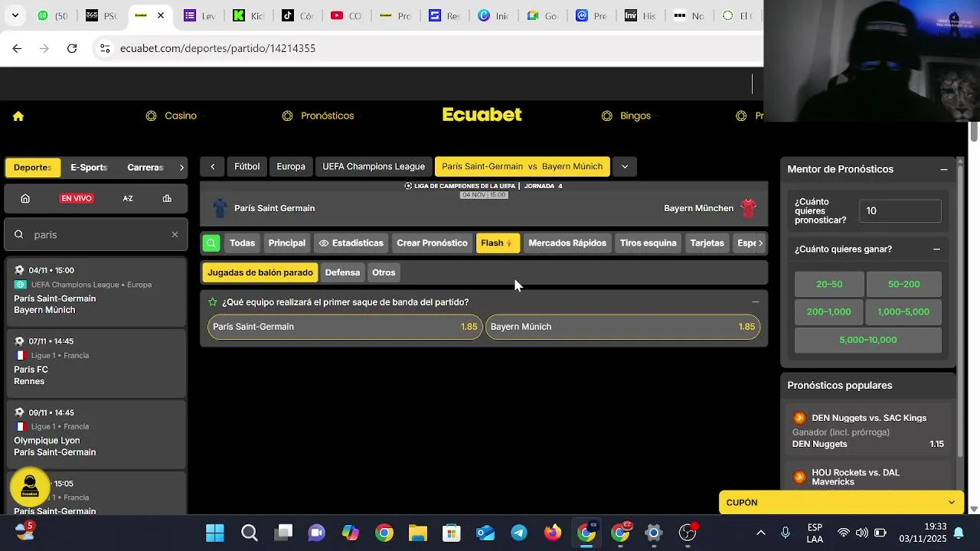Image resolution: width=980 pixels, height=551 pixels.
Task: Go to Ecuabet home icon
Action: (x=18, y=116)
